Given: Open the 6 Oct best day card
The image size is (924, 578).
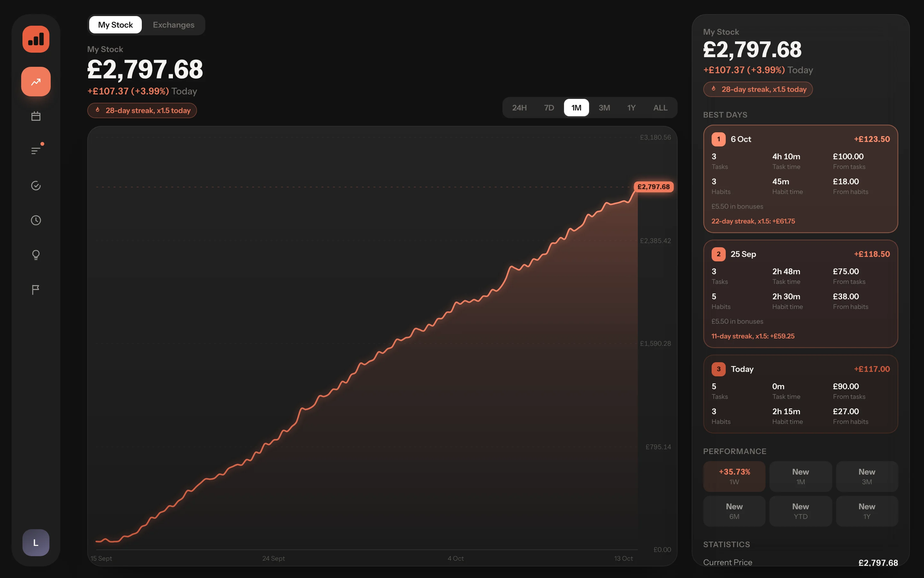Looking at the screenshot, I should tap(800, 179).
